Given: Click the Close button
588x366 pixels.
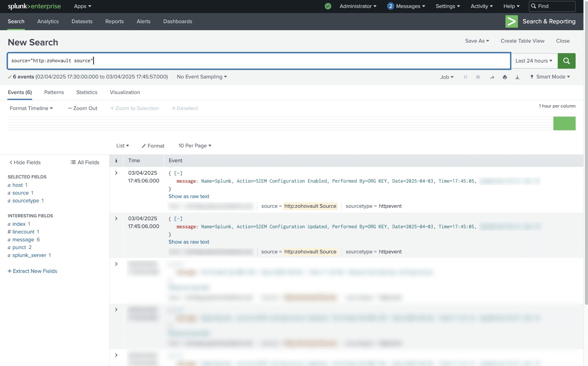Looking at the screenshot, I should click(563, 41).
